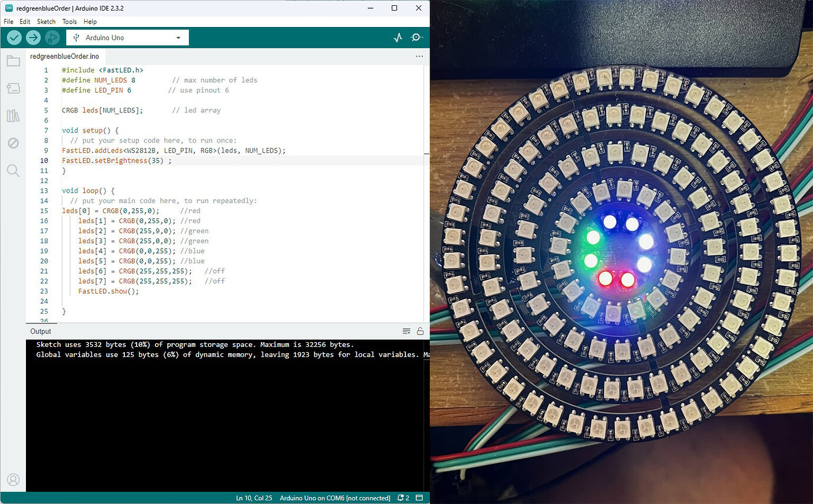Open the Tools menu

click(x=70, y=21)
